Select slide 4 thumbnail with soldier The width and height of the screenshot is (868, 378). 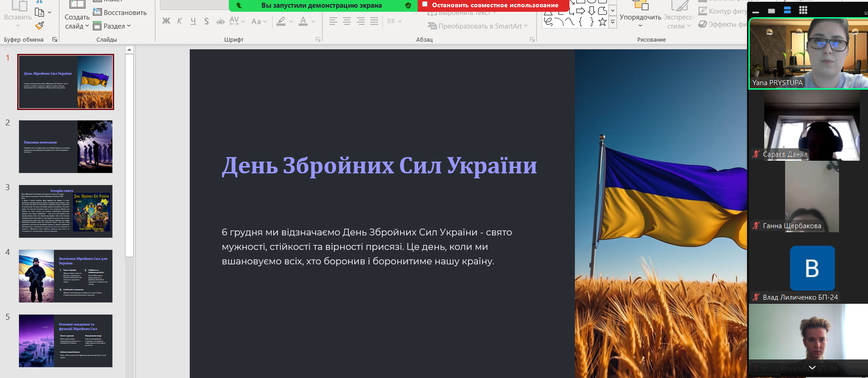tap(66, 276)
